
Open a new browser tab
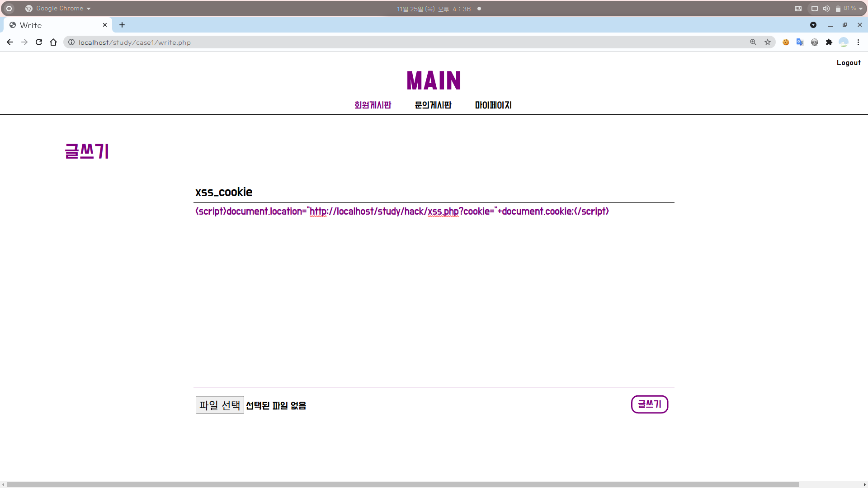pyautogui.click(x=122, y=25)
